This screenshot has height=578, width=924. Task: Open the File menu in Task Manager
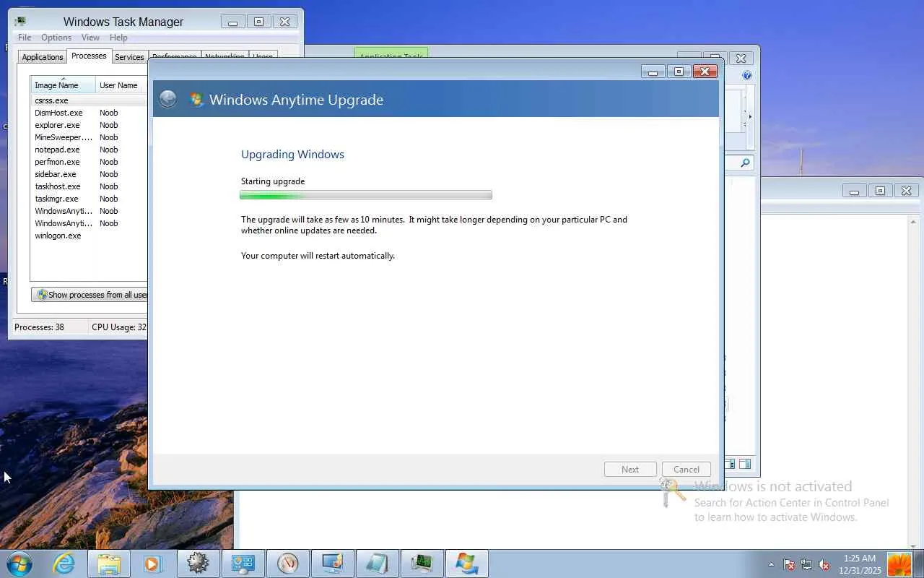25,38
